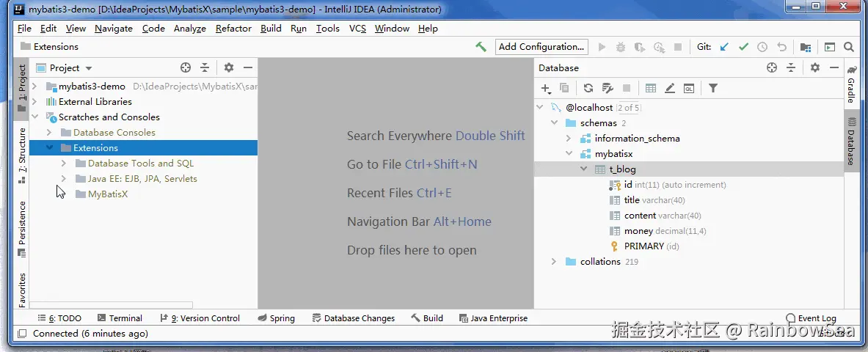
Task: Toggle the 7: Structure tool window tab
Action: 21,155
